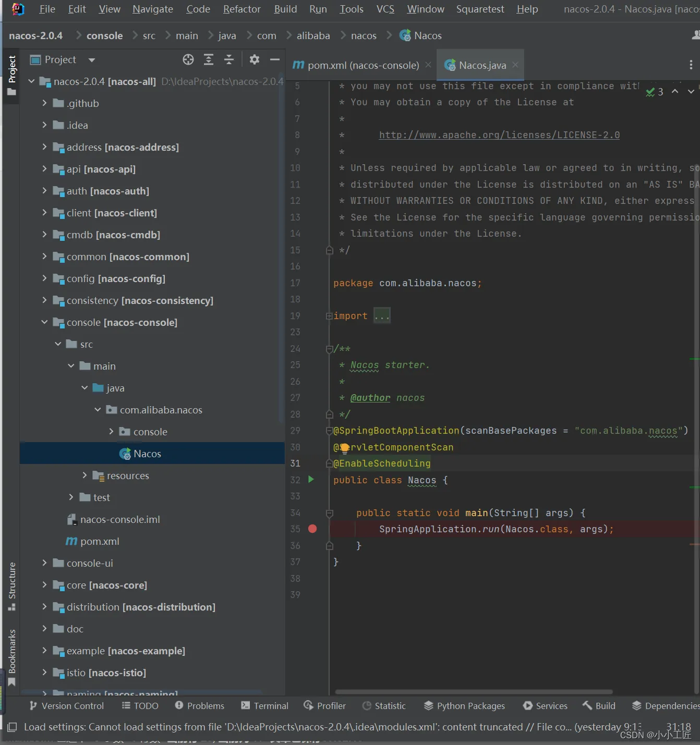
Task: Open the VCS menu
Action: tap(385, 9)
